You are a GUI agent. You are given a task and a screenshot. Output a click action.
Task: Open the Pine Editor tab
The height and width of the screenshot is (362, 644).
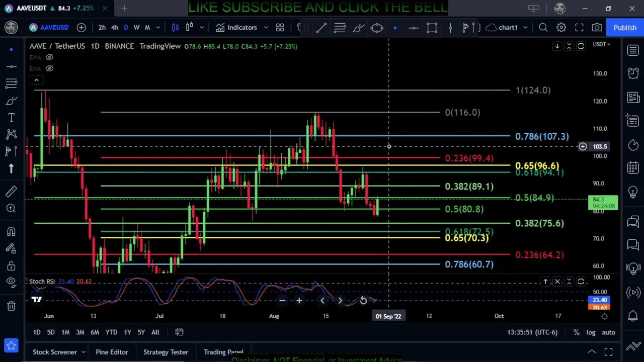[112, 352]
